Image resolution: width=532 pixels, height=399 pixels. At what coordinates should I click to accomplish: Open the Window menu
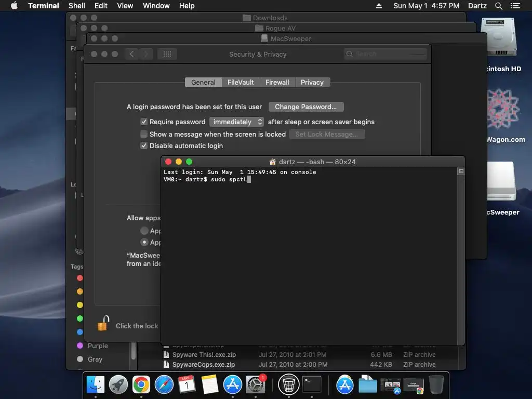[156, 6]
